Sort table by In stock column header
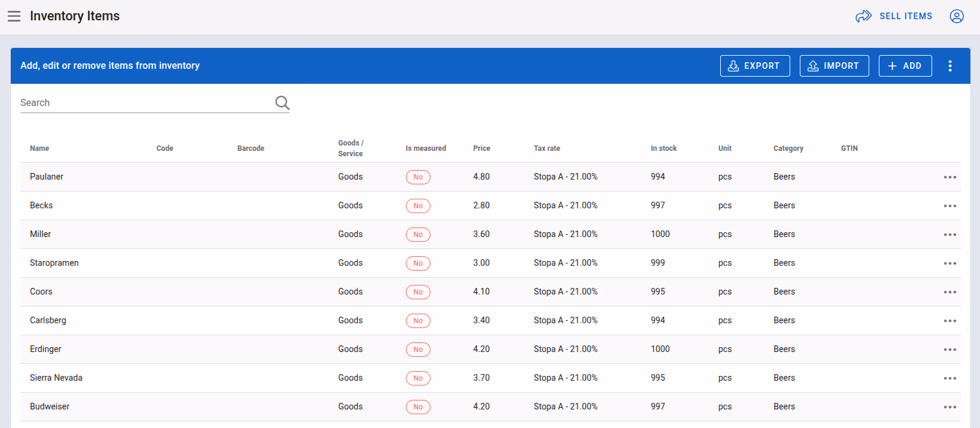This screenshot has width=980, height=428. click(x=664, y=148)
